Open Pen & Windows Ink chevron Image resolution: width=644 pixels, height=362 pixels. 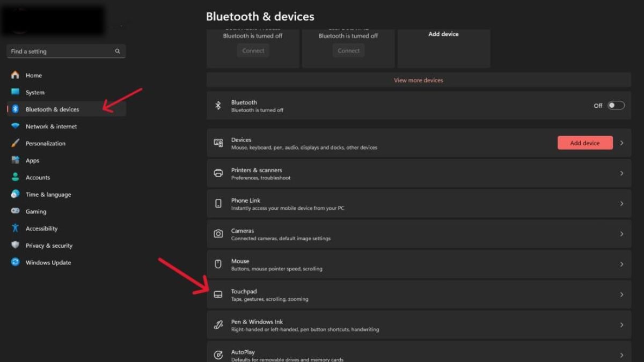622,325
